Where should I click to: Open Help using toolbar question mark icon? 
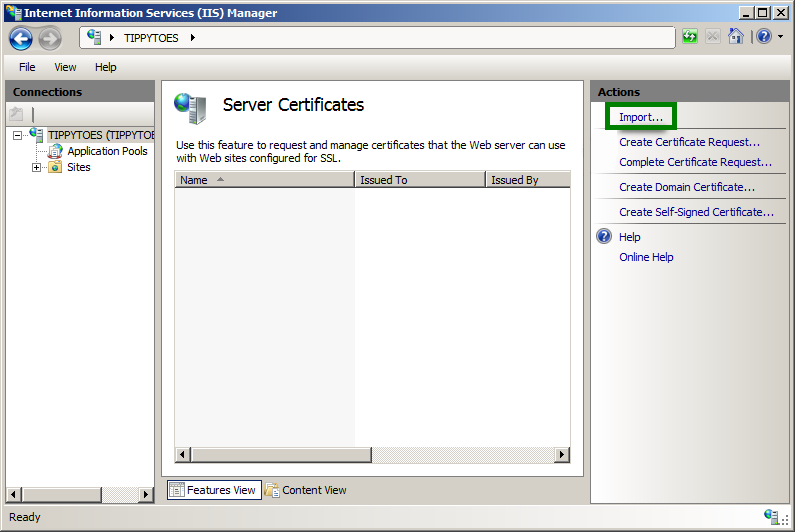764,37
